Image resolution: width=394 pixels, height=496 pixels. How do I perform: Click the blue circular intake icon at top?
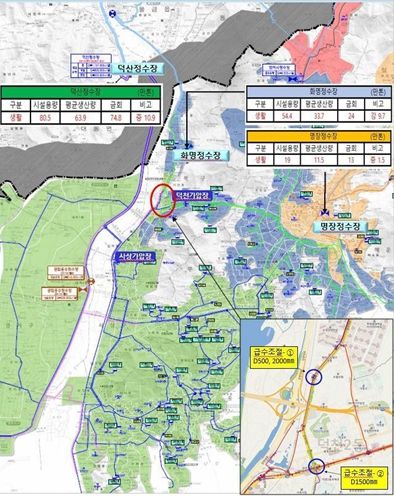click(113, 14)
